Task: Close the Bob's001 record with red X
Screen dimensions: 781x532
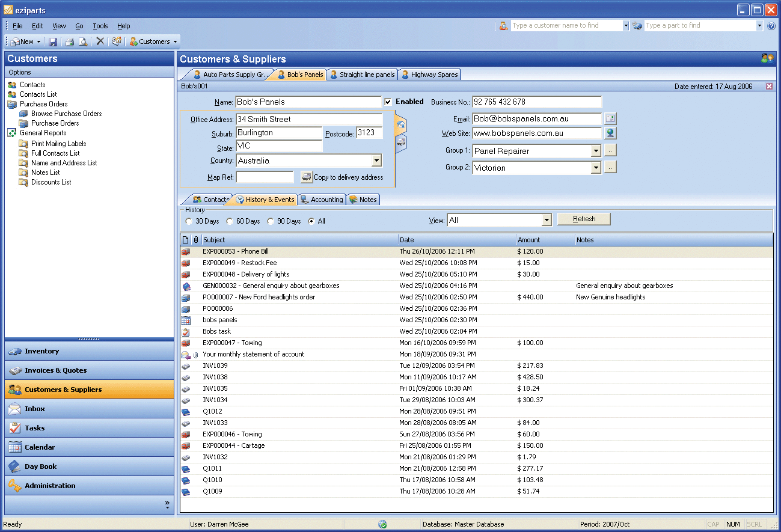Action: (770, 87)
